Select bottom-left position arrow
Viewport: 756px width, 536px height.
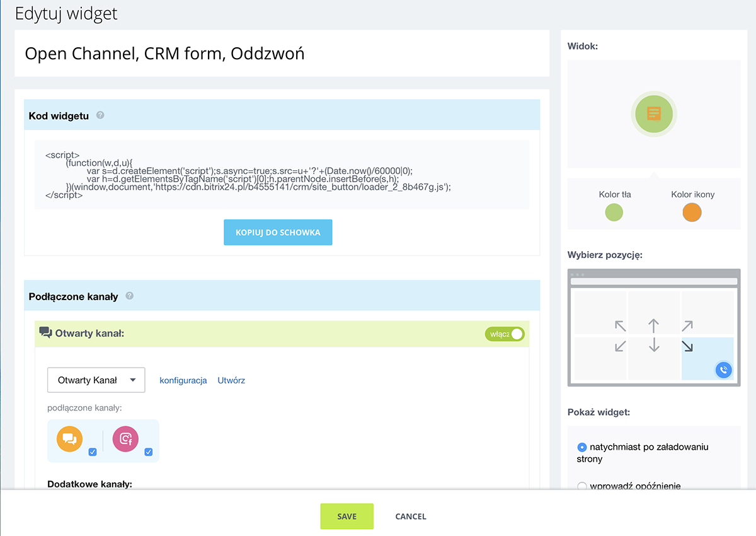(x=621, y=346)
